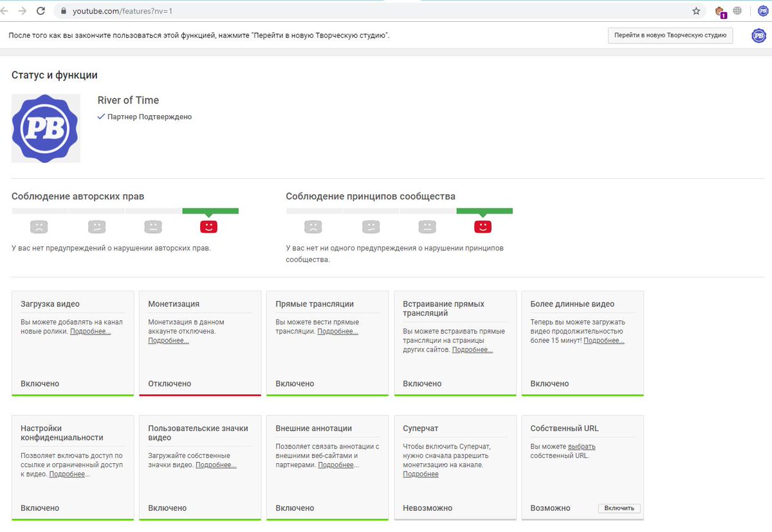
Task: Click выбрать link in Собственный URL card
Action: click(x=582, y=446)
